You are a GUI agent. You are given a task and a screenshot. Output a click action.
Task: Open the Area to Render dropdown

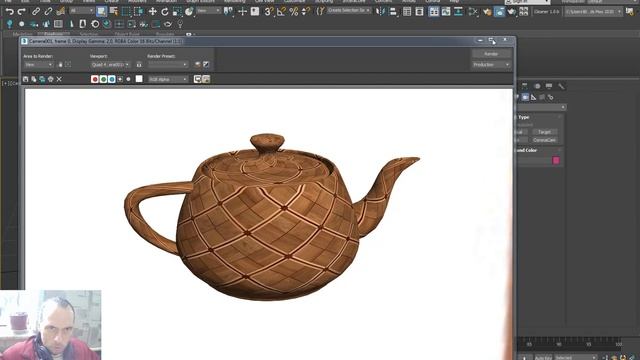point(38,64)
